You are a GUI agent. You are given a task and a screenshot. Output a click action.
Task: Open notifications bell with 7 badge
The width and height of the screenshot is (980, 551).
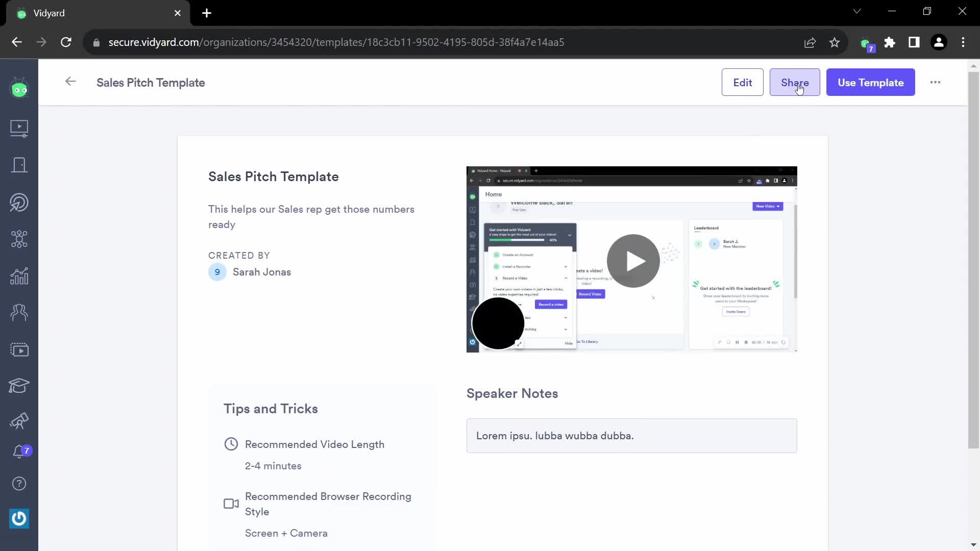coord(21,452)
